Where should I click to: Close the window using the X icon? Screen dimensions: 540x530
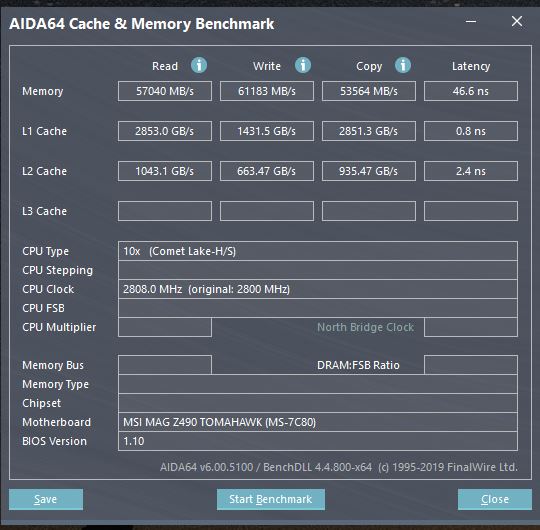pos(517,21)
